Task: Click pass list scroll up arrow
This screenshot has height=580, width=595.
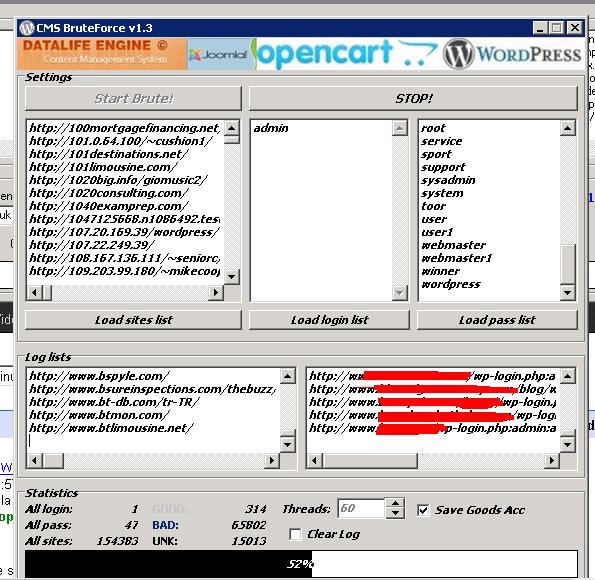Action: pos(567,128)
